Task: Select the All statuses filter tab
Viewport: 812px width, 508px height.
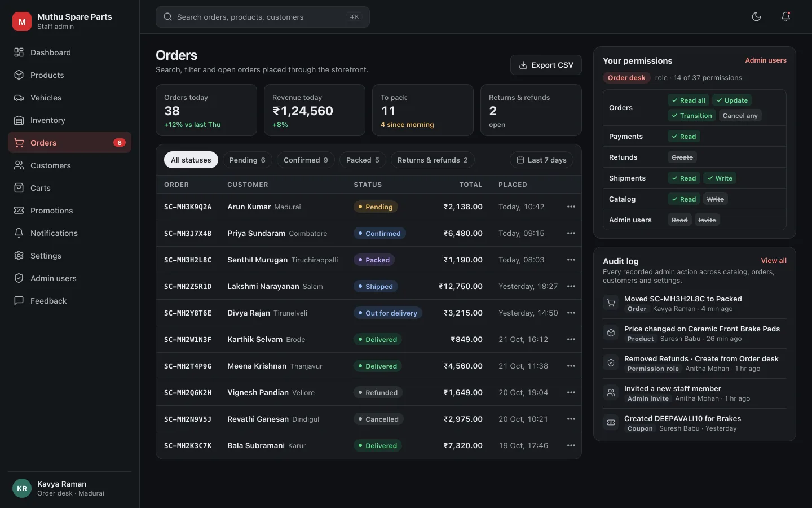Action: tap(191, 160)
